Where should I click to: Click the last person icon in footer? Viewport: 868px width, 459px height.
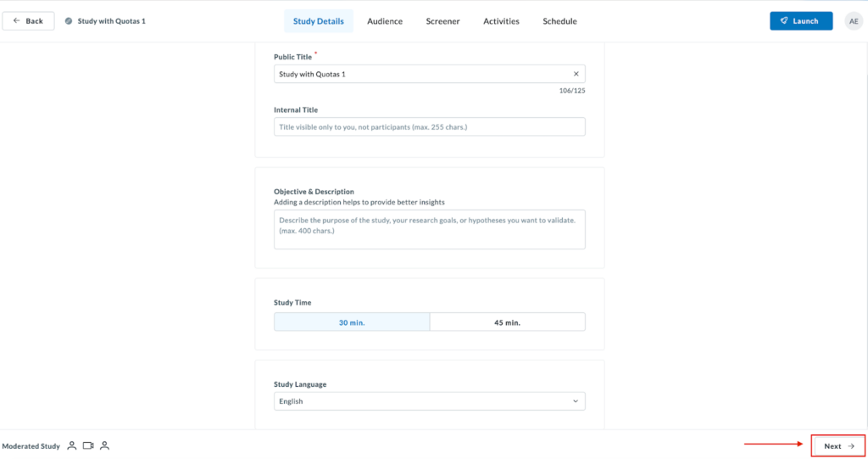[104, 445]
